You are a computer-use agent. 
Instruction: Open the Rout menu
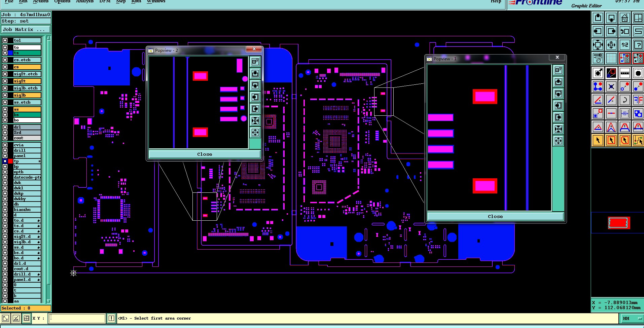pyautogui.click(x=136, y=1)
